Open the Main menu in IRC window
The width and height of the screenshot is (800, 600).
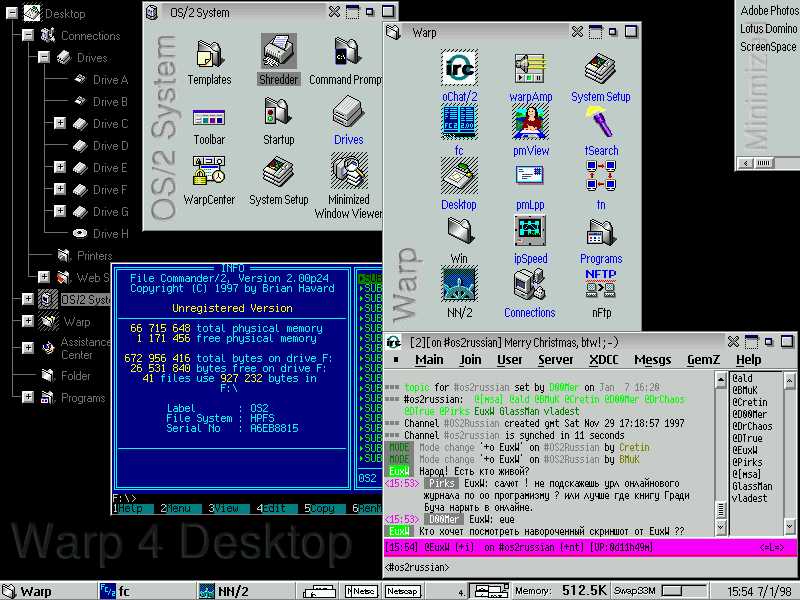tap(429, 360)
